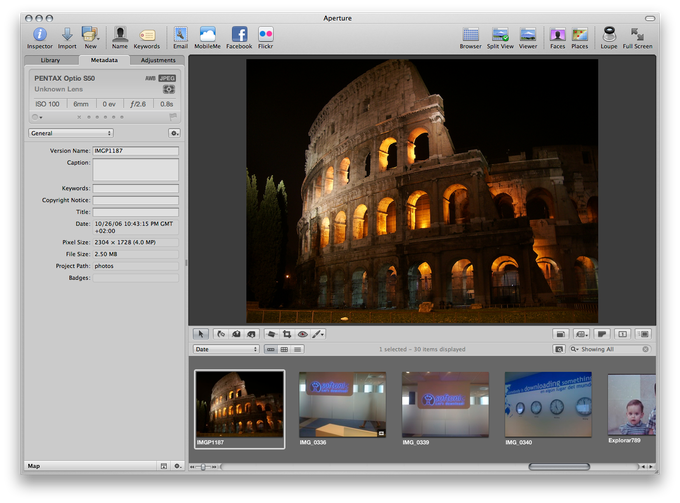Select the Crop tool
Screen dimensions: 680x503
click(287, 334)
